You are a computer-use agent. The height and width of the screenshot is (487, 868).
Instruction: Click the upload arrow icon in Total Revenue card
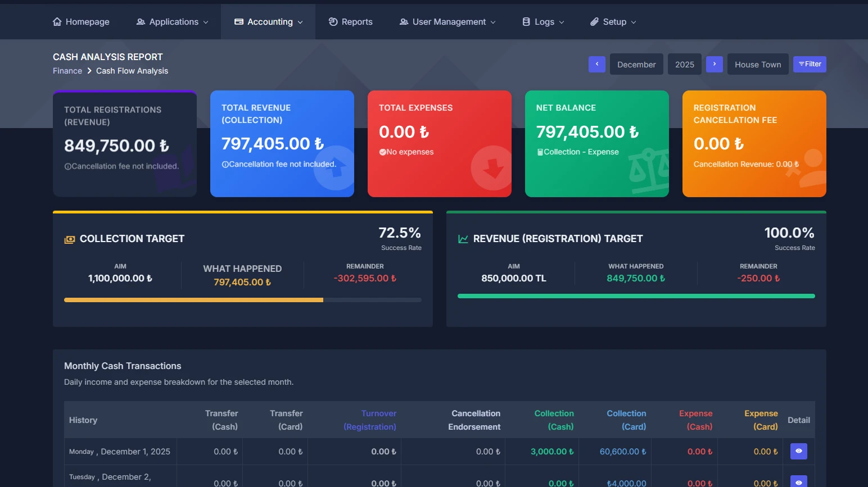click(335, 168)
